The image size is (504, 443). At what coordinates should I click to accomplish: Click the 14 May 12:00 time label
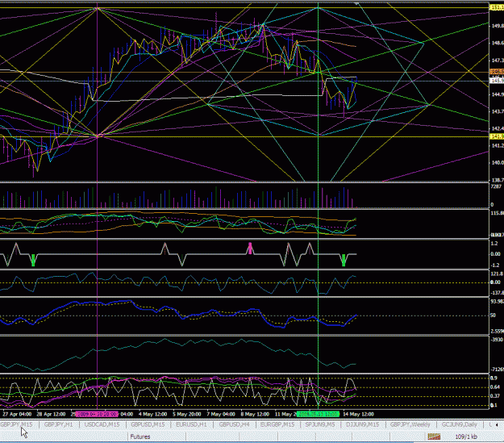(358, 414)
